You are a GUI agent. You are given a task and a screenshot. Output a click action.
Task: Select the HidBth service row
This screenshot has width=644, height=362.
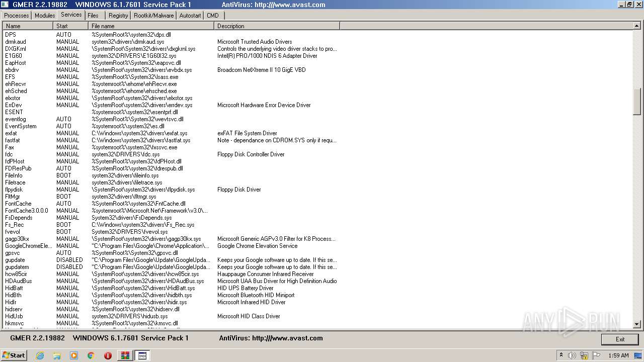pyautogui.click(x=171, y=295)
